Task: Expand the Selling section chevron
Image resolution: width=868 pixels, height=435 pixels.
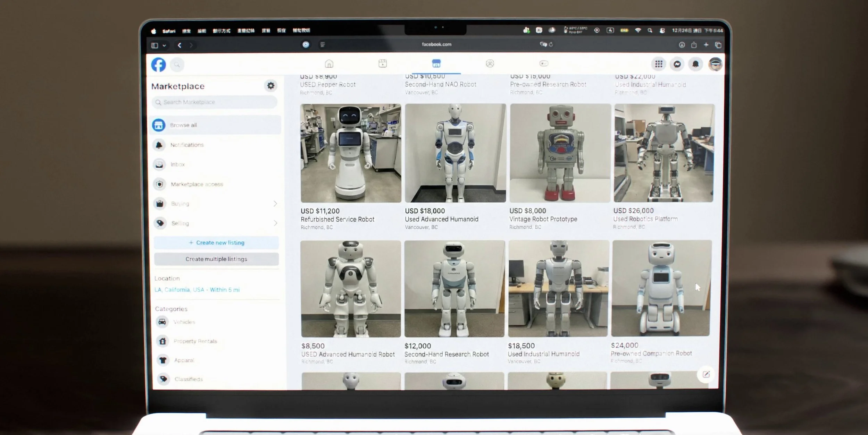Action: (x=275, y=223)
